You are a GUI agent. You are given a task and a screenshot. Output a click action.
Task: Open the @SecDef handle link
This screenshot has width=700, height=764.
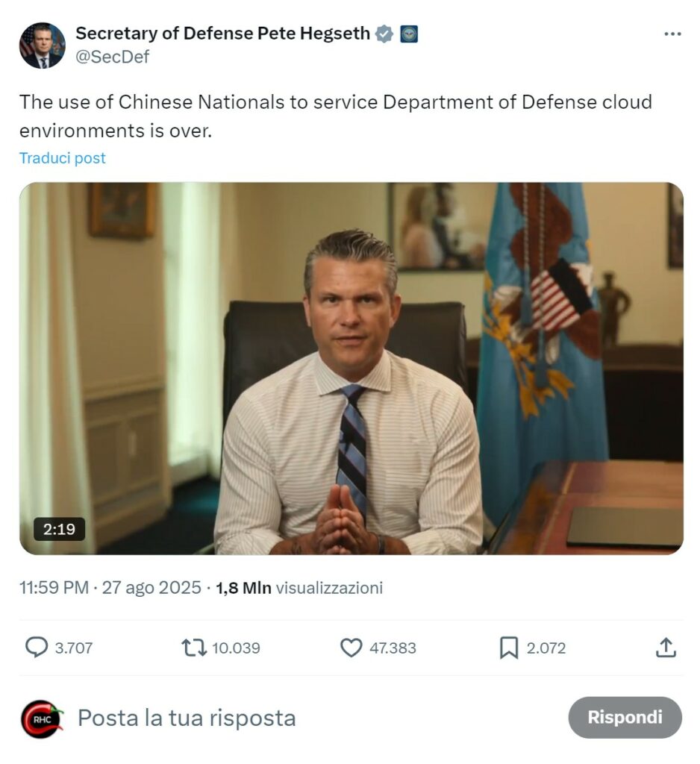[x=113, y=57]
